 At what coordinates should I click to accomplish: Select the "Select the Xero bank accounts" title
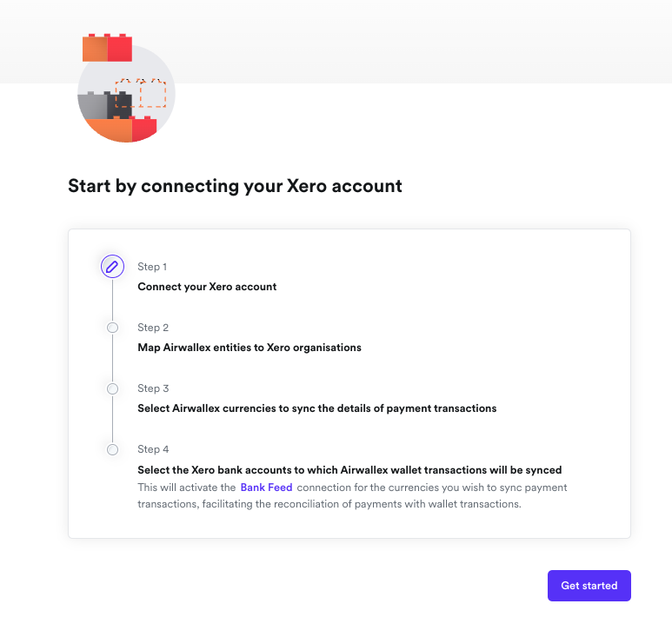click(349, 470)
